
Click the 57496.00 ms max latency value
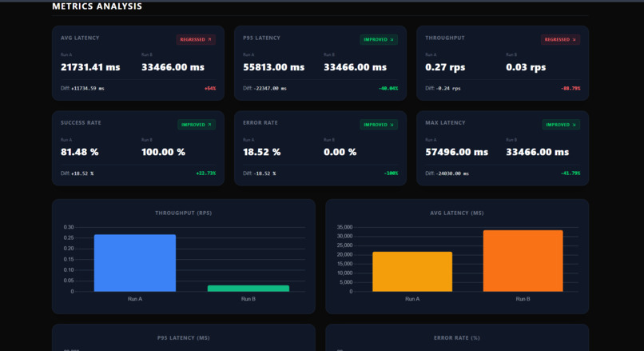pyautogui.click(x=457, y=152)
